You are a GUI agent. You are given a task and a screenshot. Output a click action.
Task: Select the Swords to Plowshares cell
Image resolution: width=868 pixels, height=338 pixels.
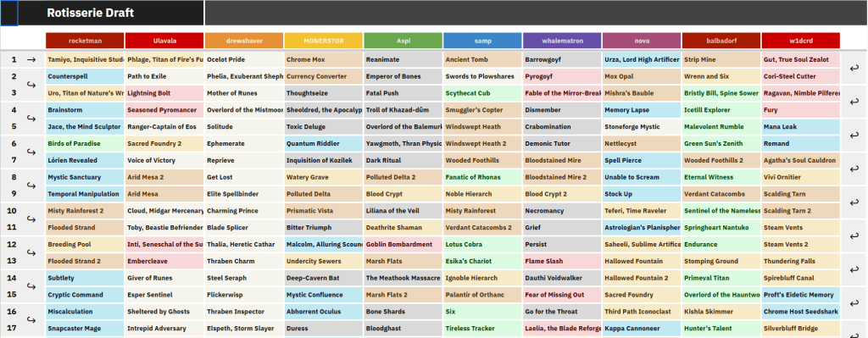pyautogui.click(x=482, y=76)
